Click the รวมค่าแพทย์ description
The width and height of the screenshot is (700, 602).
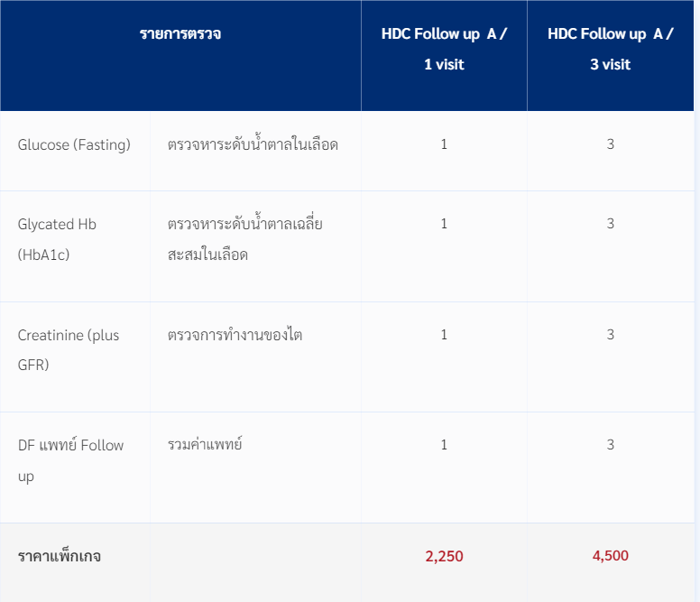[205, 444]
